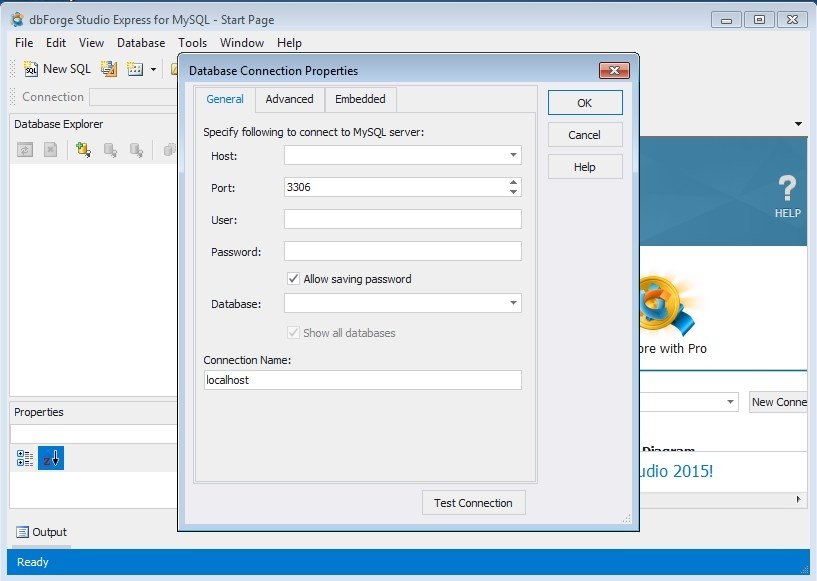Click the Connection combo box in the toolbar
Image resolution: width=817 pixels, height=581 pixels.
tap(133, 97)
